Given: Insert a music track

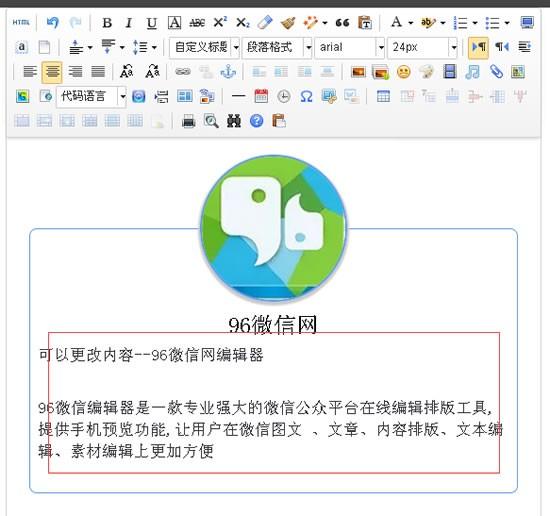Looking at the screenshot, I should tap(472, 72).
